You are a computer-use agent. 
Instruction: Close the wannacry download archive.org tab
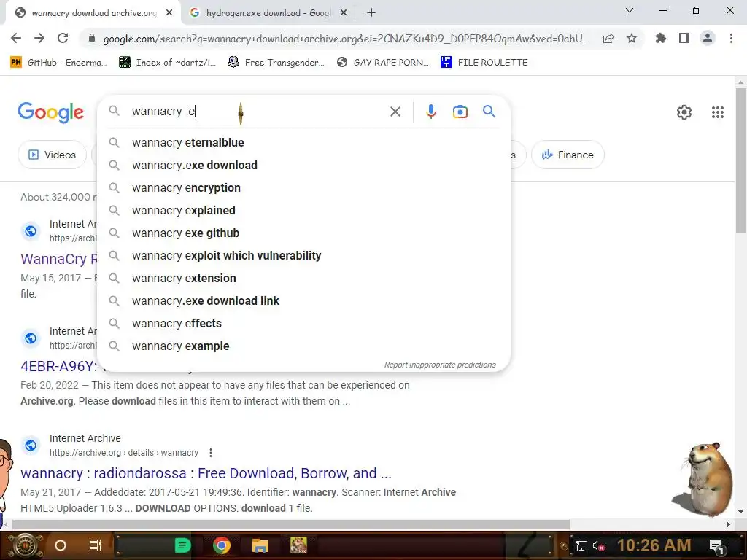coord(169,13)
